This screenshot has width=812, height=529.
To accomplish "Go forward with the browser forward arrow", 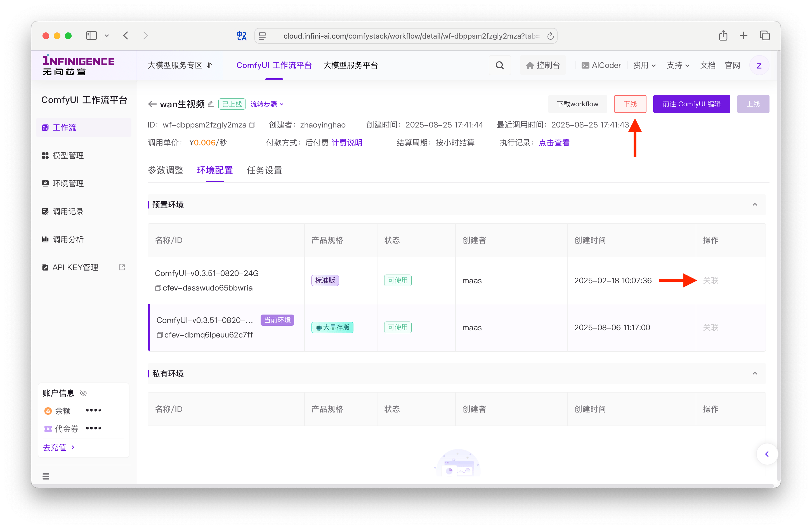I will 146,36.
